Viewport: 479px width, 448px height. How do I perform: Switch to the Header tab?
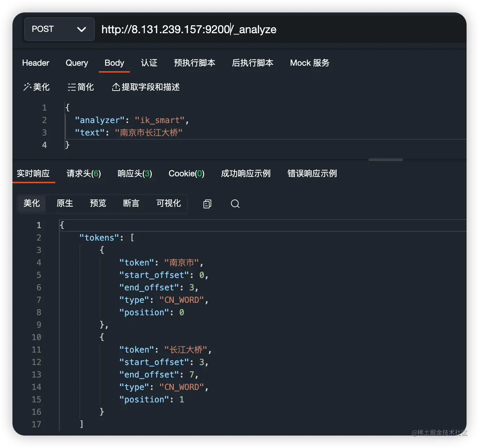coord(35,63)
